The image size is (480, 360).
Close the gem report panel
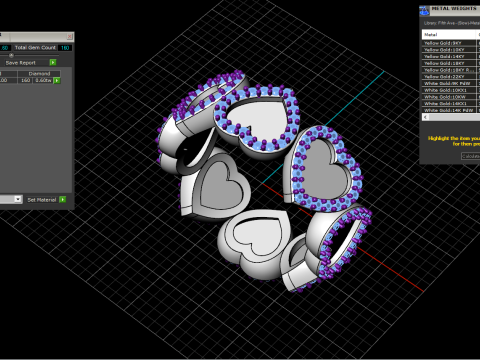point(70,36)
